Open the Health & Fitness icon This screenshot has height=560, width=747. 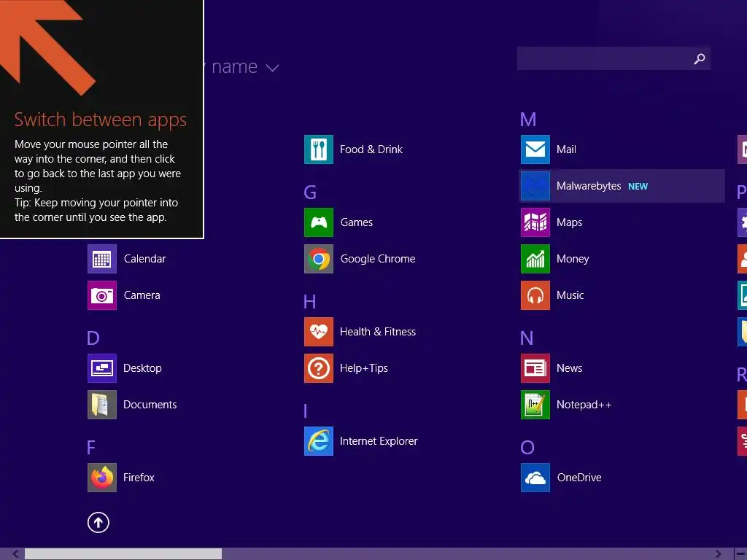319,332
